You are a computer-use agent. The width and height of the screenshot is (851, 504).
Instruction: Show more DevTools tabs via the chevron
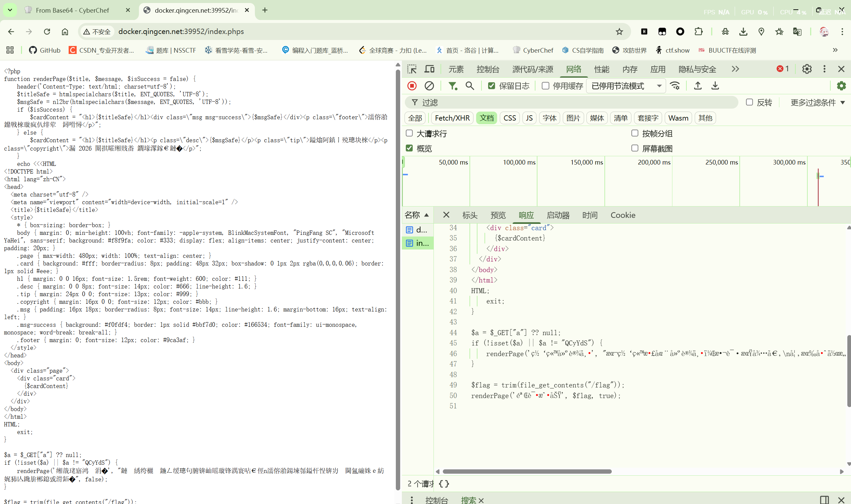pyautogui.click(x=735, y=69)
